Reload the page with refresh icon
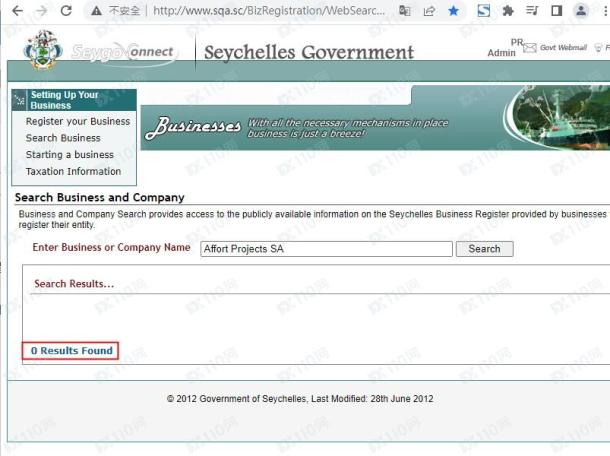 pyautogui.click(x=66, y=11)
